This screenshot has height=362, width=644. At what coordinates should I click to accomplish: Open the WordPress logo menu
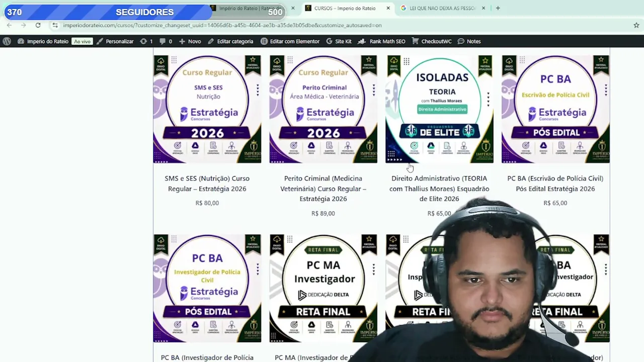(x=7, y=41)
